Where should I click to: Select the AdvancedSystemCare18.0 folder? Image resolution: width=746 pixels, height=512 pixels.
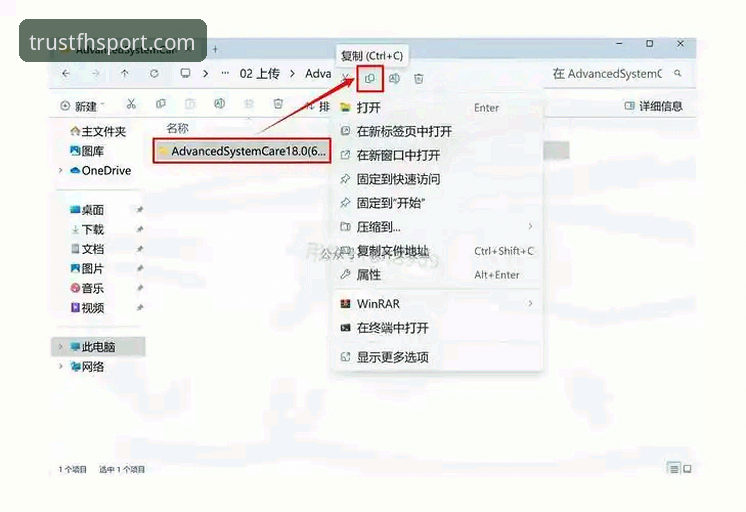tap(242, 151)
